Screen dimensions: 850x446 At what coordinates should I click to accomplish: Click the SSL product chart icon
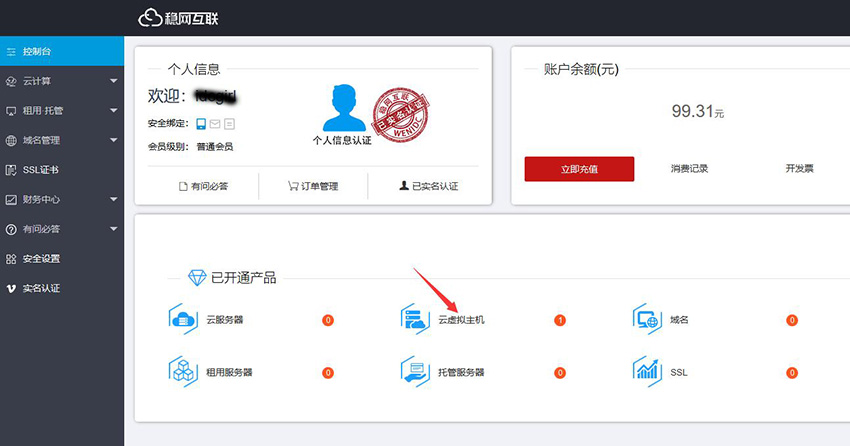click(x=647, y=372)
